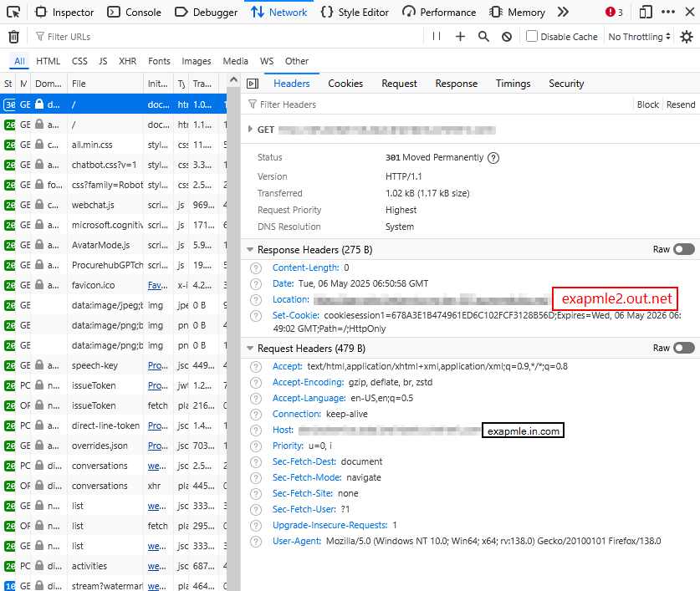Image resolution: width=700 pixels, height=591 pixels.
Task: Switch to the Console tab
Action: coord(135,12)
